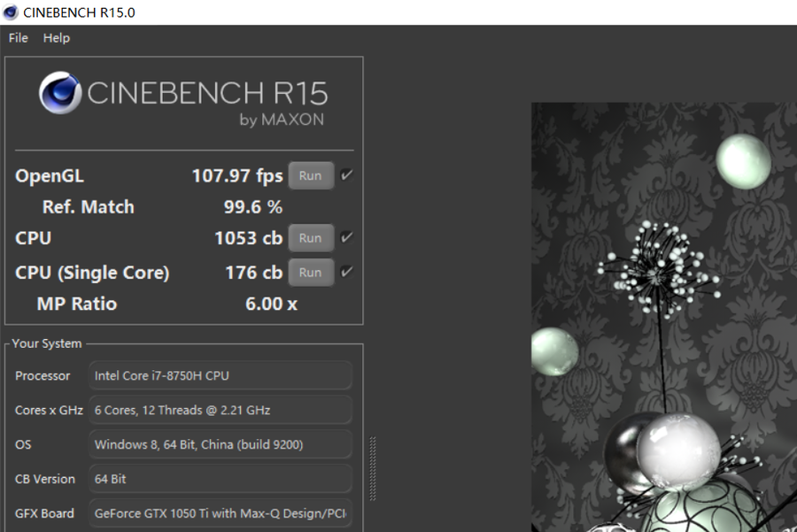Toggle the OpenGL test checkbox
Screen dimensions: 797x532
346,175
